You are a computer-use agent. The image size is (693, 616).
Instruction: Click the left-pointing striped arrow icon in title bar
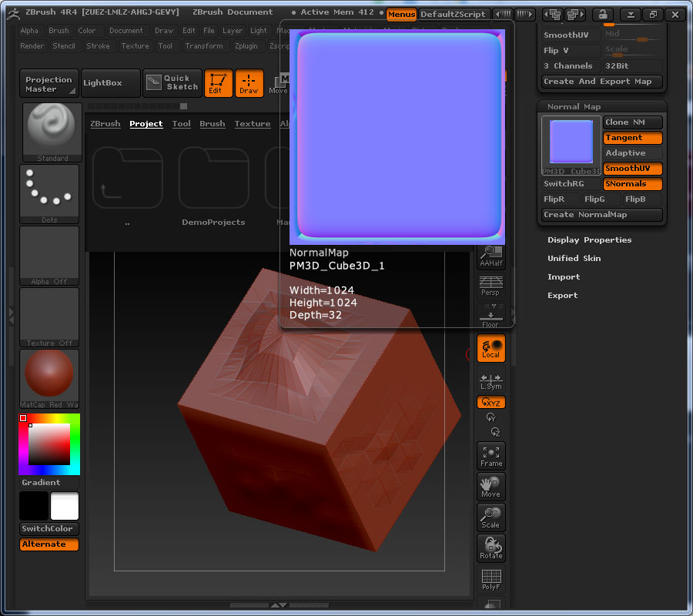click(x=504, y=14)
